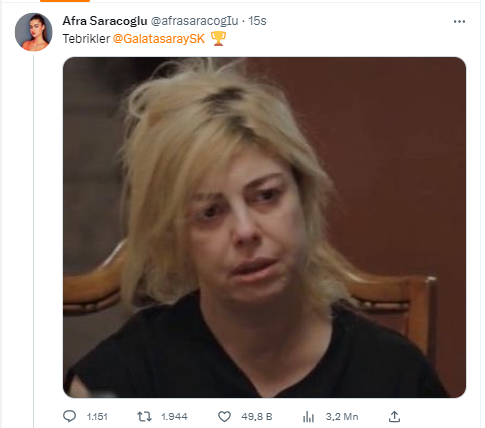Follow the @GalatasaraySK mention link
Screen dimensions: 485x428
pyautogui.click(x=159, y=39)
